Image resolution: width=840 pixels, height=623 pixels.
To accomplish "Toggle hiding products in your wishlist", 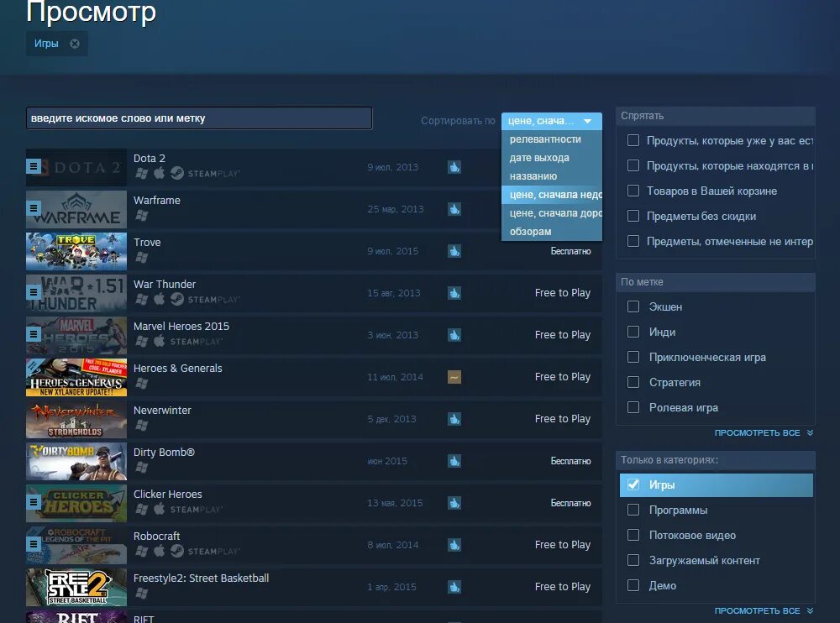I will click(x=633, y=165).
